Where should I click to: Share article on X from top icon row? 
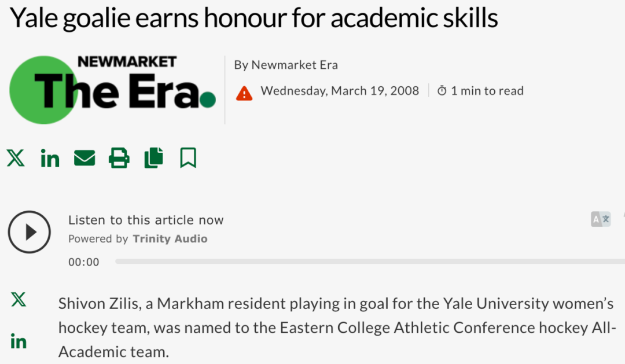coord(16,158)
